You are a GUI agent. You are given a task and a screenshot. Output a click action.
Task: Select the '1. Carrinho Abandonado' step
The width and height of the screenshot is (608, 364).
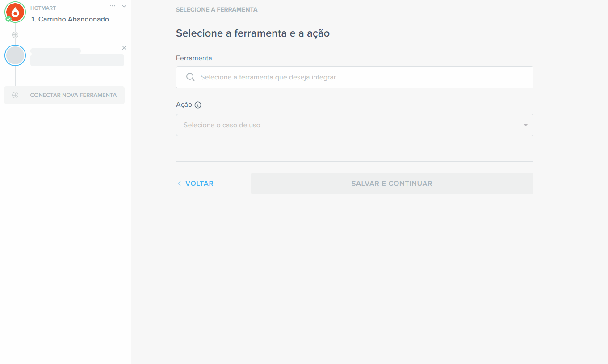click(x=70, y=19)
